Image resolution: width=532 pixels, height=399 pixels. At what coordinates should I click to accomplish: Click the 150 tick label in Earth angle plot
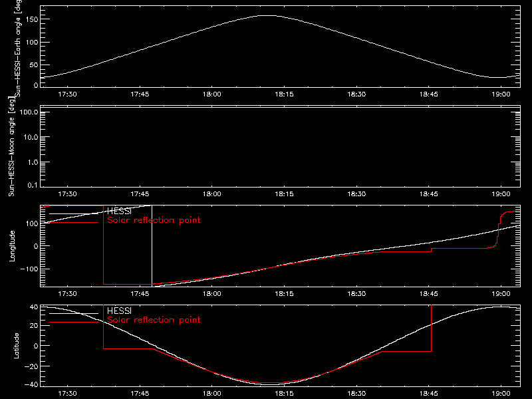[31, 20]
